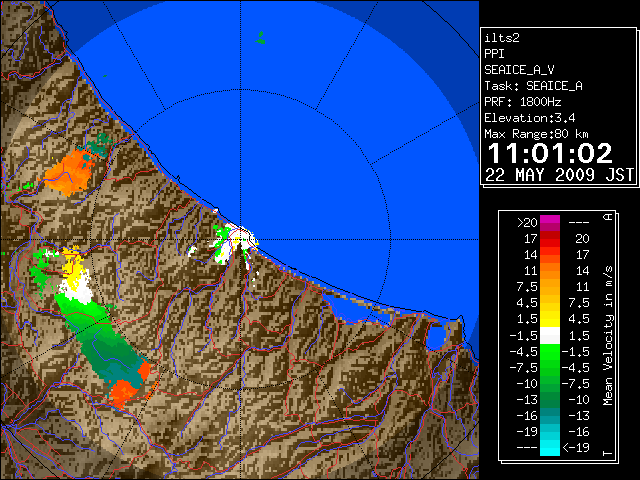The height and width of the screenshot is (480, 640).
Task: Click the 'Elevation:3.4' text
Action: [x=529, y=118]
